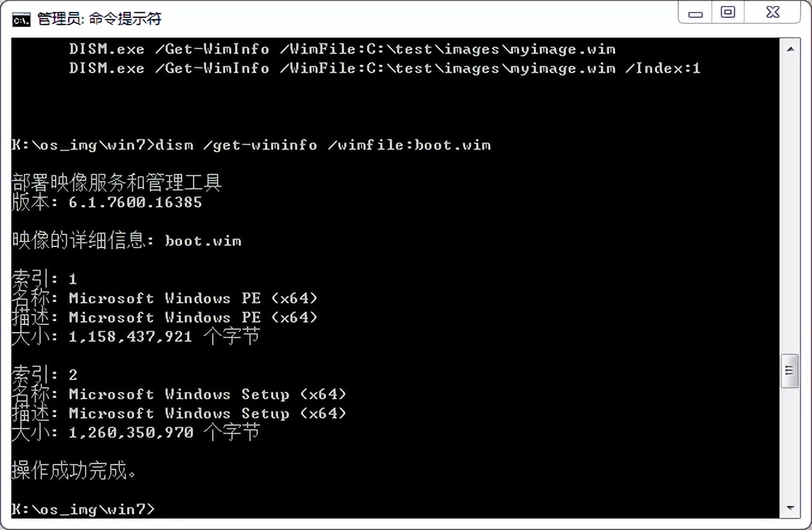This screenshot has height=530, width=812.
Task: Click the K:\os_img\win7> prompt
Action: [x=81, y=509]
